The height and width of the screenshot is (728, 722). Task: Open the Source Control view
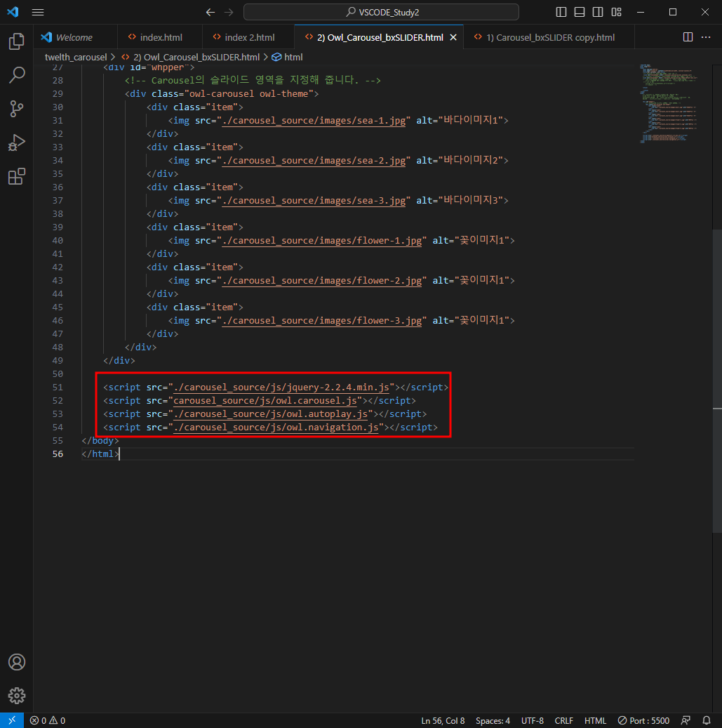(17, 109)
